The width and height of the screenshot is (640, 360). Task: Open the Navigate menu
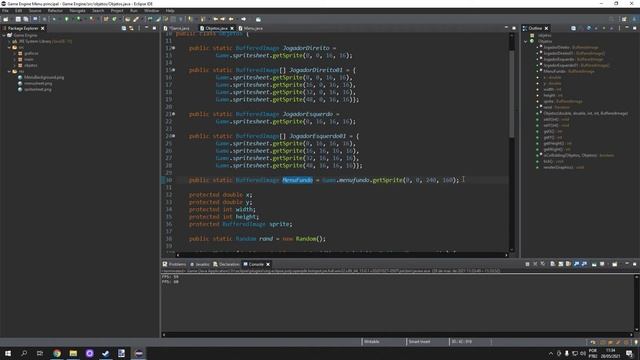(x=77, y=11)
